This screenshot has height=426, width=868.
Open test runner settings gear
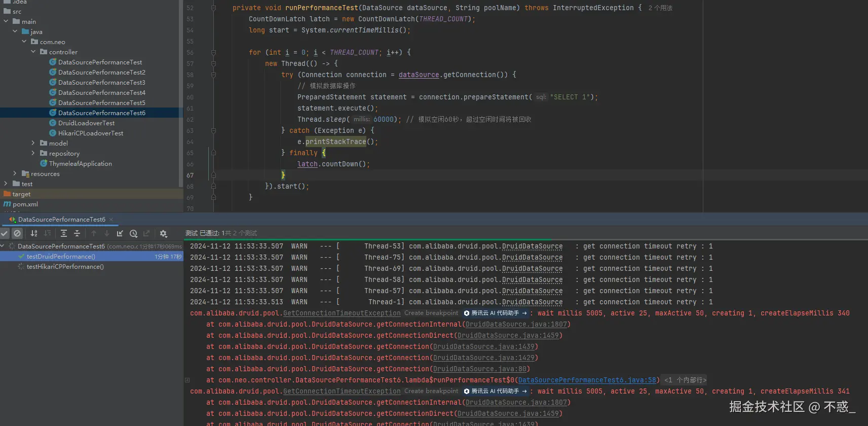pyautogui.click(x=163, y=233)
